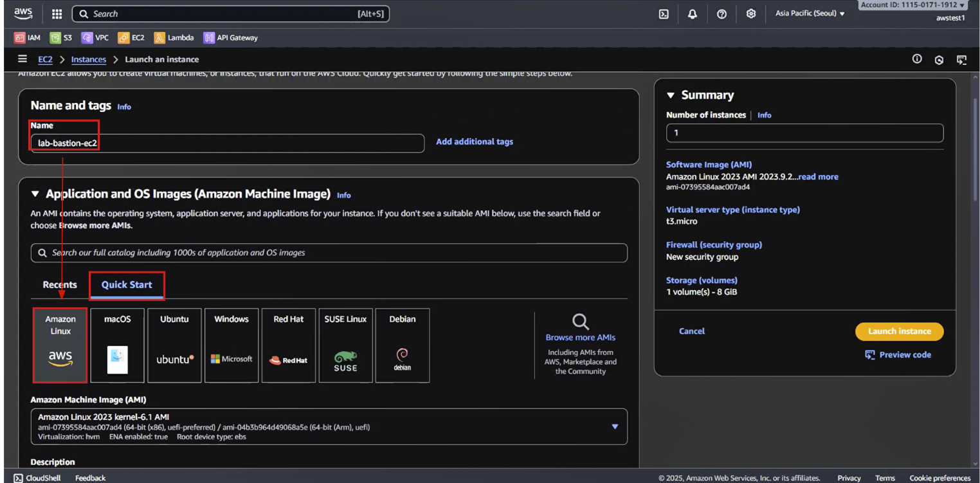Open the help question mark icon
The image size is (980, 483).
click(x=721, y=14)
